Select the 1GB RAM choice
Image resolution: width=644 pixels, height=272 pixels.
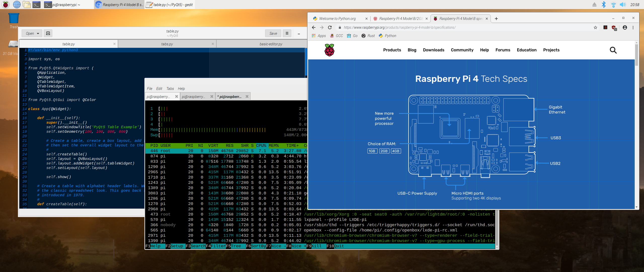(x=372, y=151)
